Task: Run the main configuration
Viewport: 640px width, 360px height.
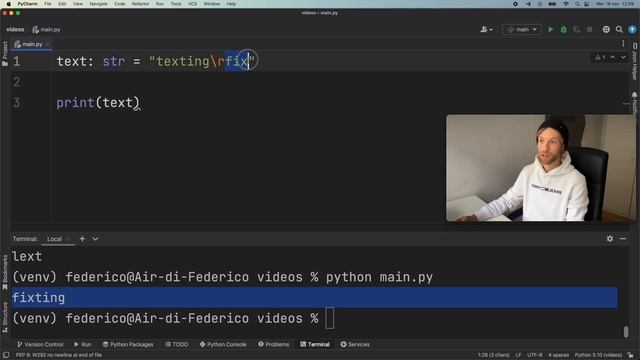Action: point(551,29)
